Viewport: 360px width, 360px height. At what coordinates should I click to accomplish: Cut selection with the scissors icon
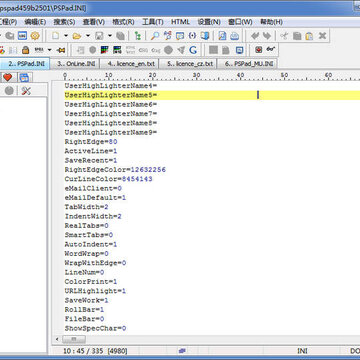pyautogui.click(x=284, y=36)
